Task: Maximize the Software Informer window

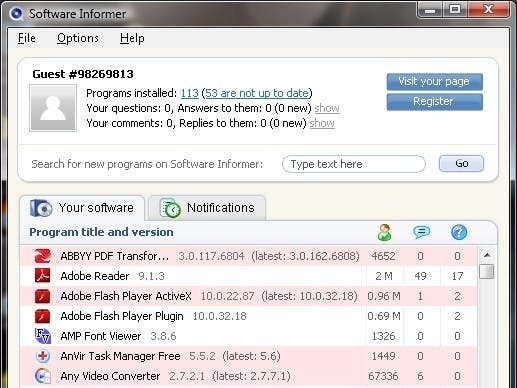Action: (x=455, y=10)
